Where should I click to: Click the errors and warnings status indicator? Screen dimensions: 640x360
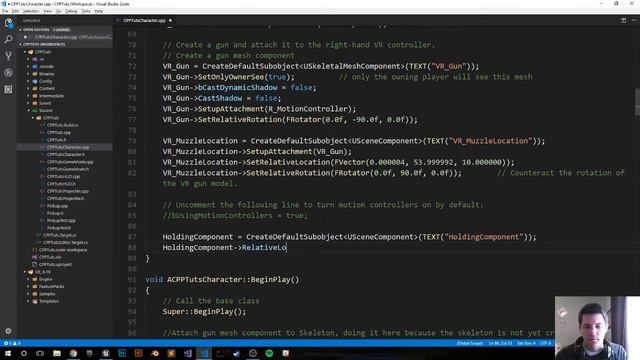click(12, 343)
